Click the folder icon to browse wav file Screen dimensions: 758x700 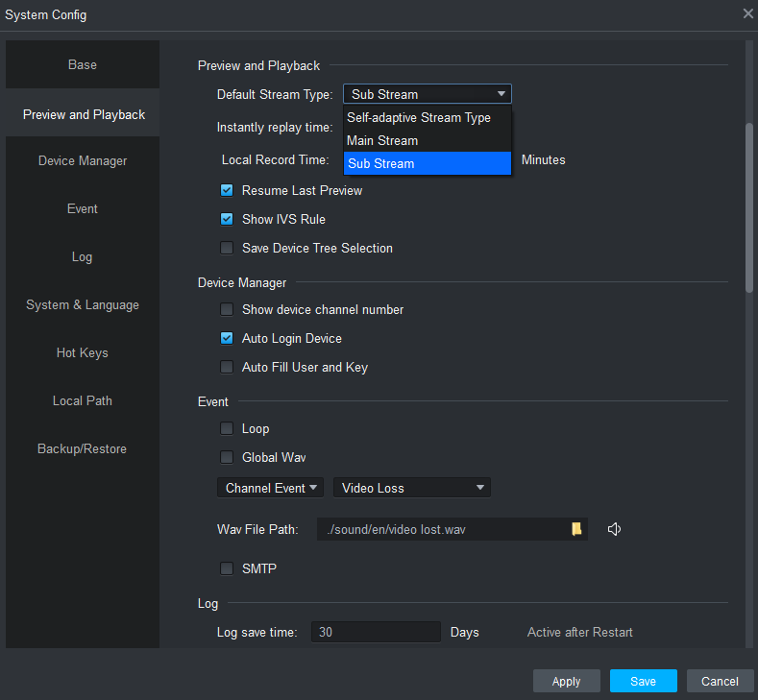576,529
